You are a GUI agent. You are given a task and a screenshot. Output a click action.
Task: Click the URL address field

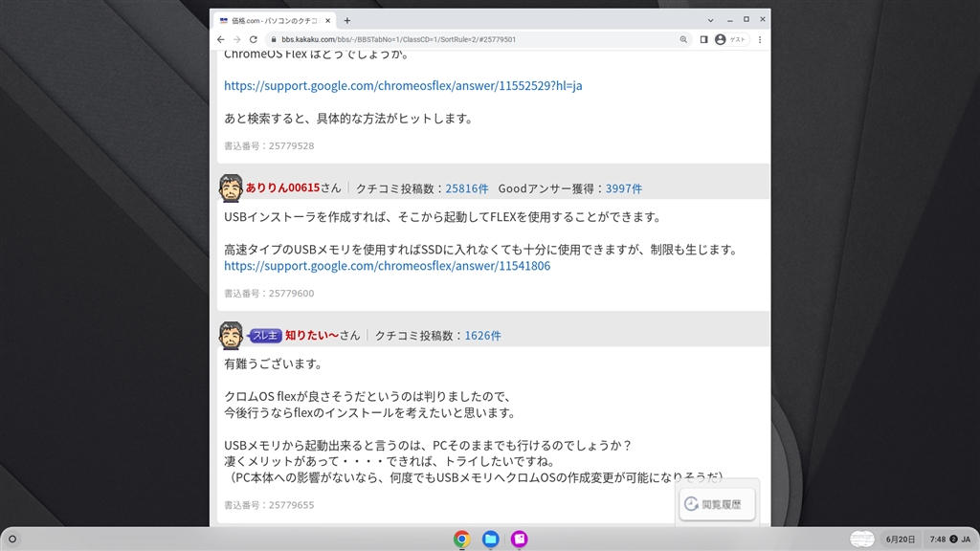pyautogui.click(x=479, y=39)
